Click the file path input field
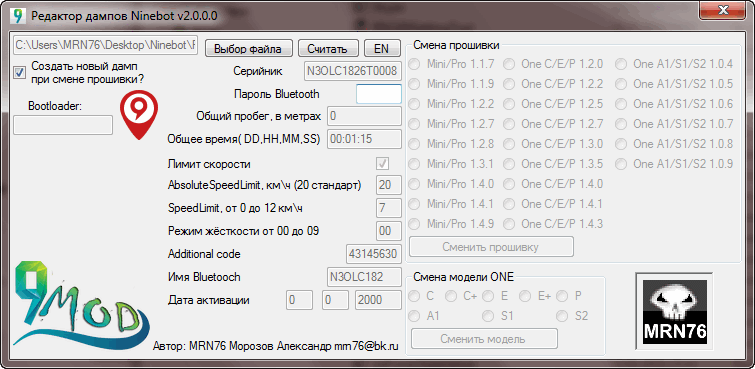This screenshot has width=755, height=369. 106,45
